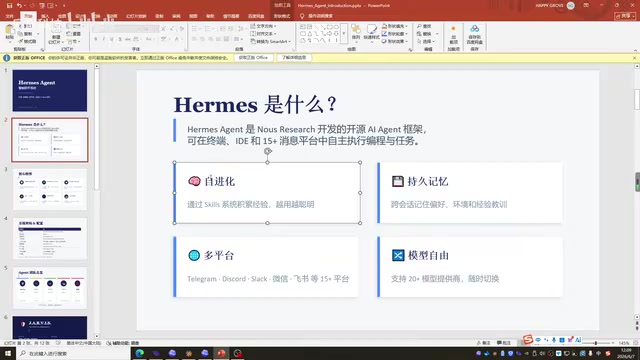Click the 'Hermes 是什么?' slide title
The image size is (640, 360).
tap(255, 104)
